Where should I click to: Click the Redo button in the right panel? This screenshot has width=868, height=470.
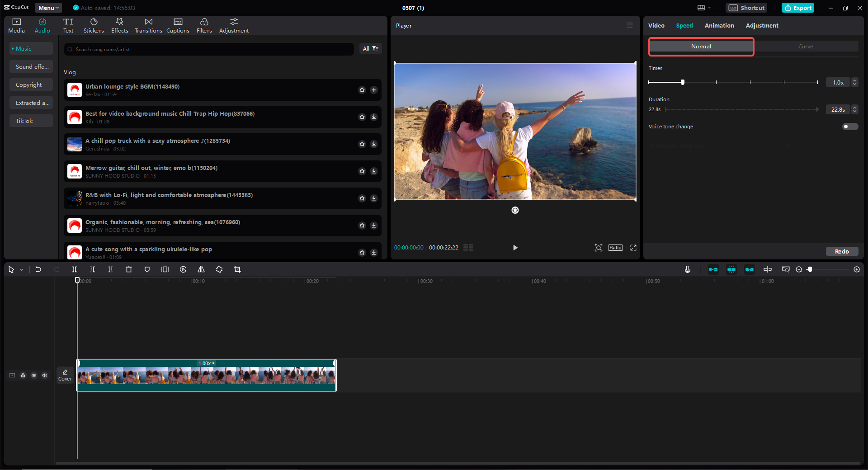point(841,251)
